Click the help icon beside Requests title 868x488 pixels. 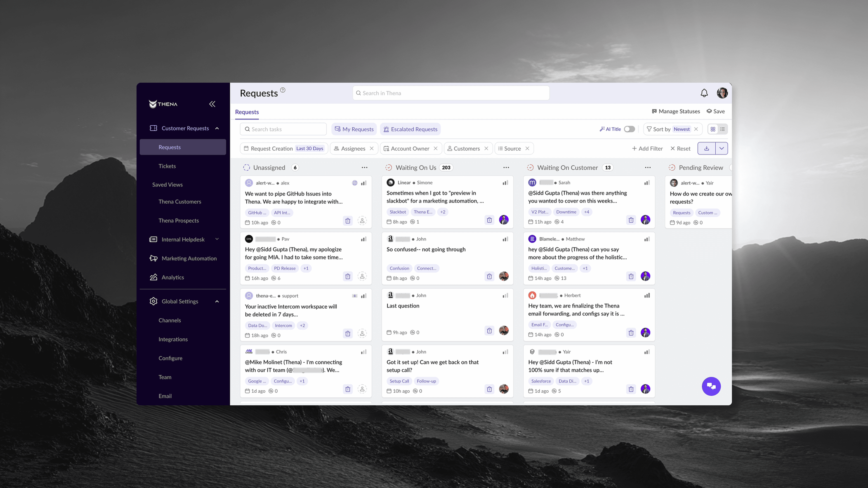[x=283, y=90]
